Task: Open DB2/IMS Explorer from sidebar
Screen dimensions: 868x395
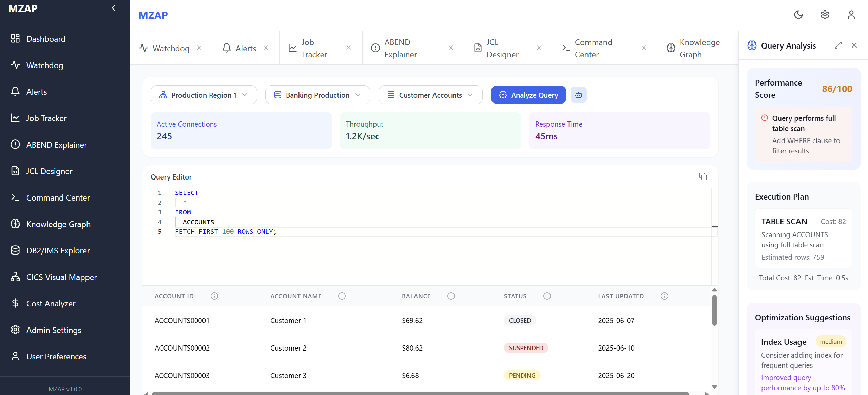Action: (58, 250)
